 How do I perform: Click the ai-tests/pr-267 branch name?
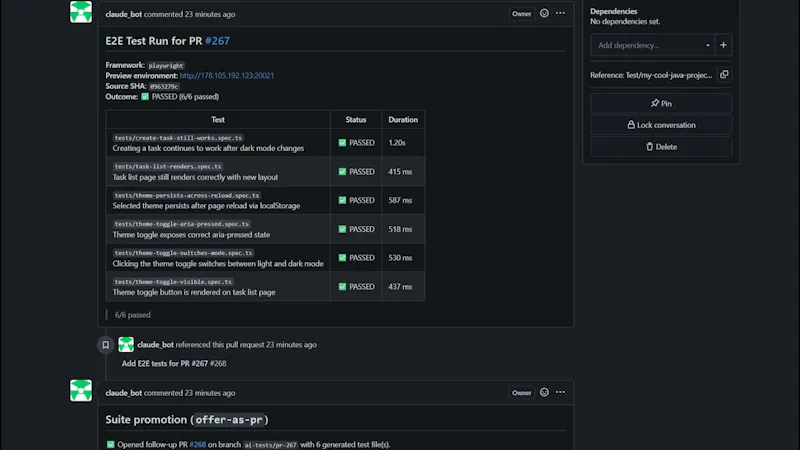[270, 445]
